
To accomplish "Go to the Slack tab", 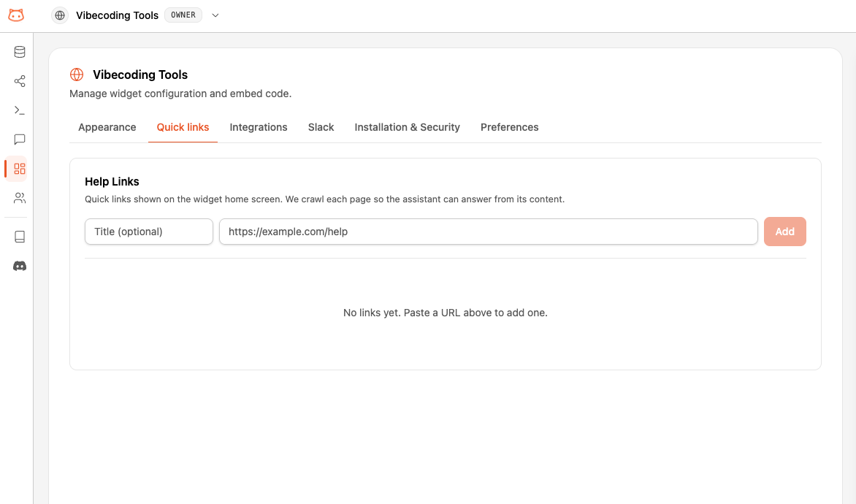I will (x=321, y=127).
